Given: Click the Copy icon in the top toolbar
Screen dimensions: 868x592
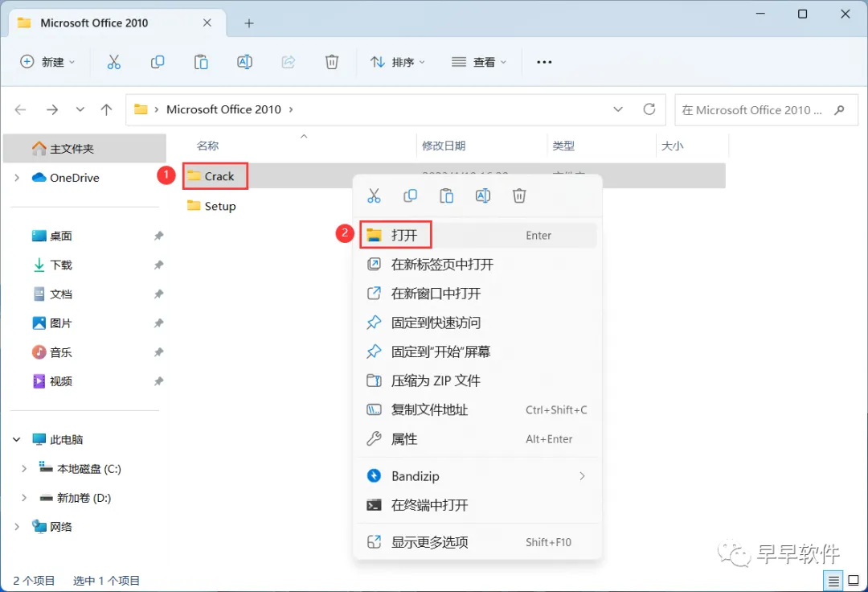Looking at the screenshot, I should tap(158, 62).
